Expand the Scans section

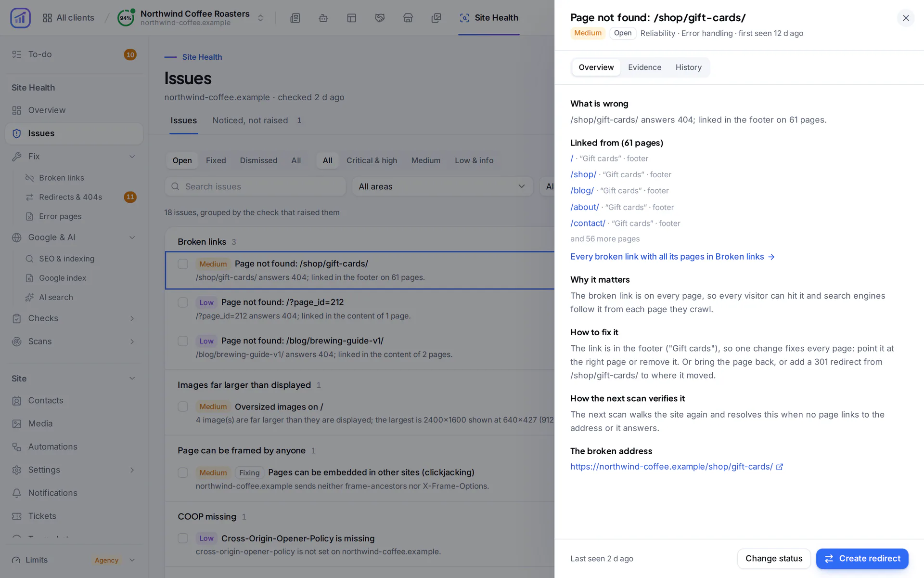pyautogui.click(x=132, y=342)
